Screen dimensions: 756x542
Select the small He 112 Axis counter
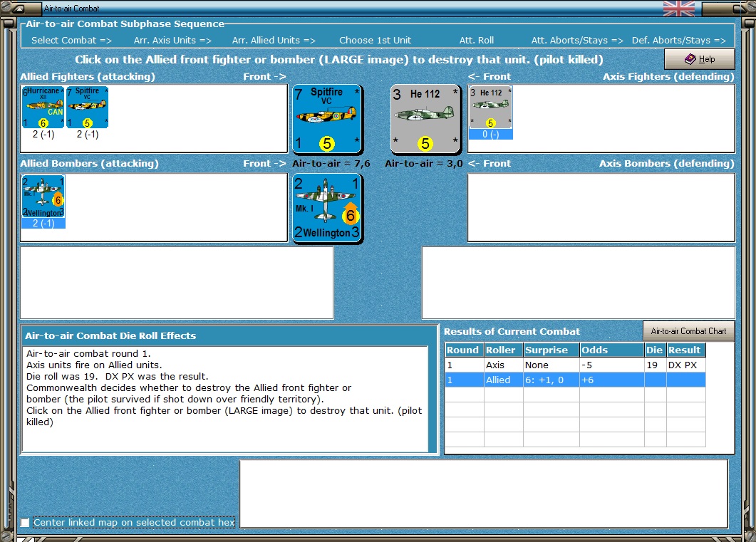(x=490, y=108)
